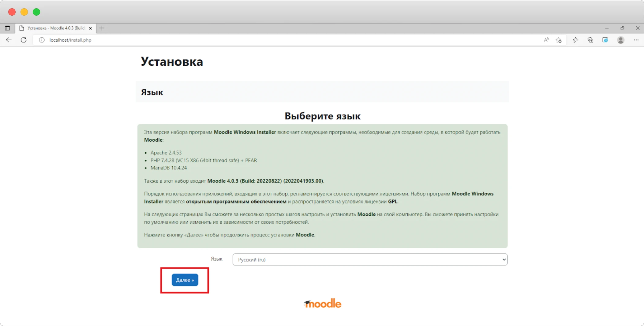
Task: Open a new browser tab with plus button
Action: [102, 28]
